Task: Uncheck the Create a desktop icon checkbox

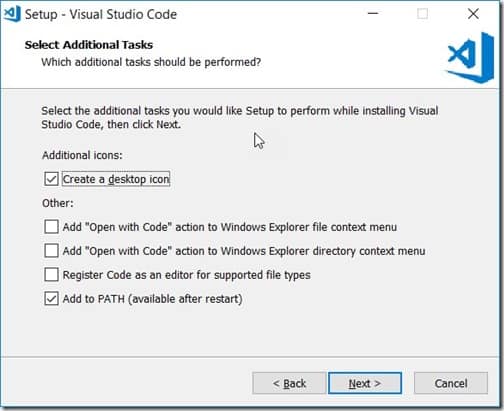Action: (51, 179)
